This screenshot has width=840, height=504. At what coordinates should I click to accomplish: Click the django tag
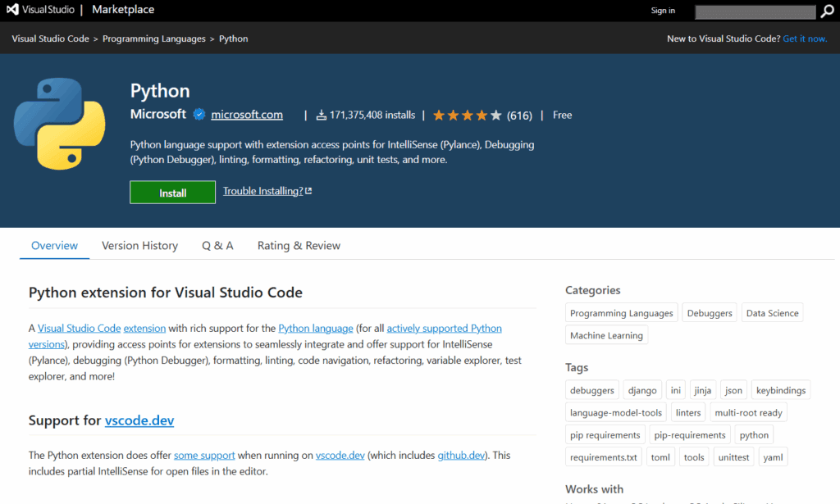point(642,390)
